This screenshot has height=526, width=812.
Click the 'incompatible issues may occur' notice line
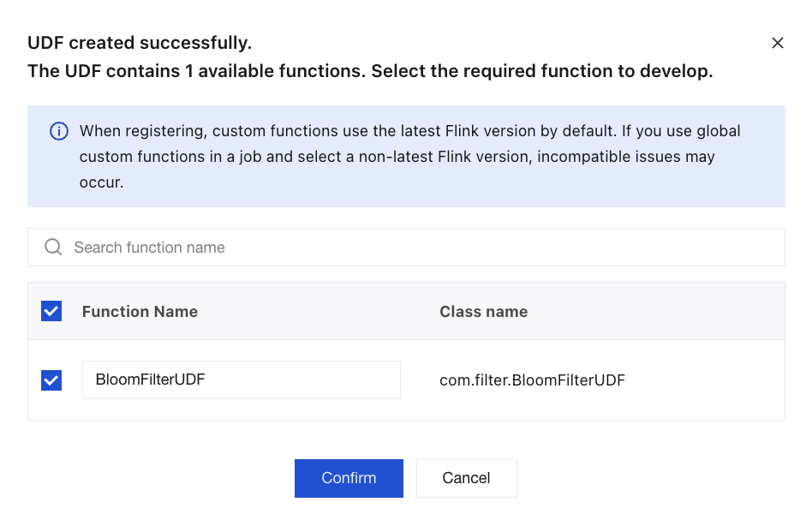(625, 157)
